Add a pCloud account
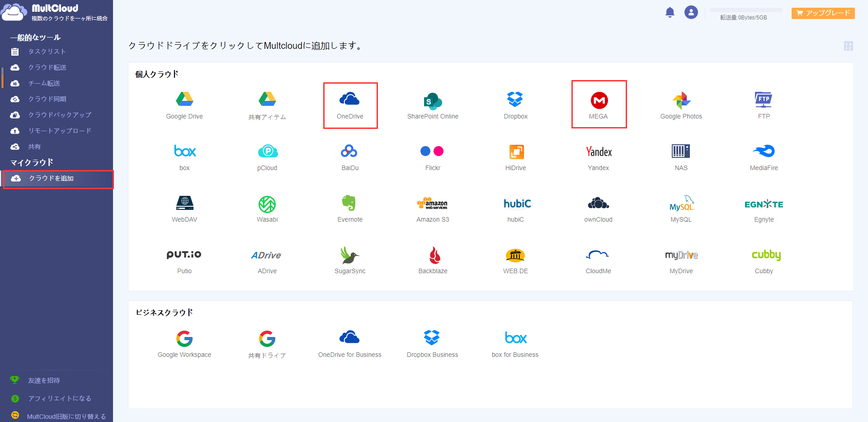The height and width of the screenshot is (422, 868). (267, 156)
